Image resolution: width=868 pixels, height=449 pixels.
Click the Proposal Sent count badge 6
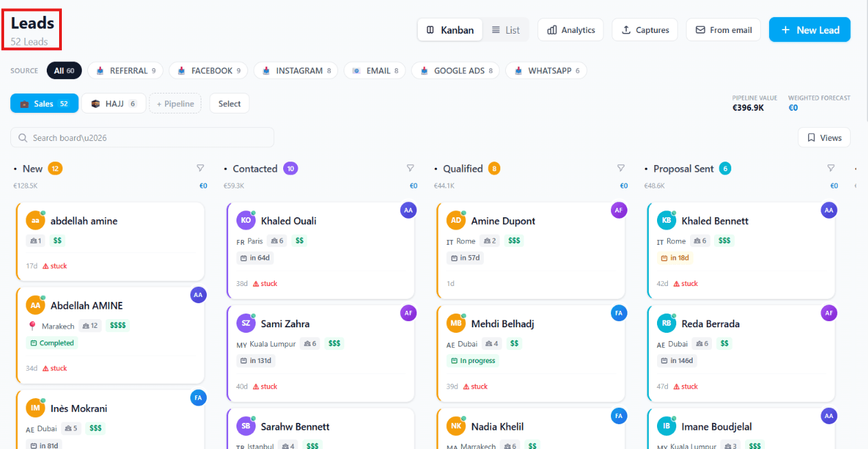coord(725,168)
